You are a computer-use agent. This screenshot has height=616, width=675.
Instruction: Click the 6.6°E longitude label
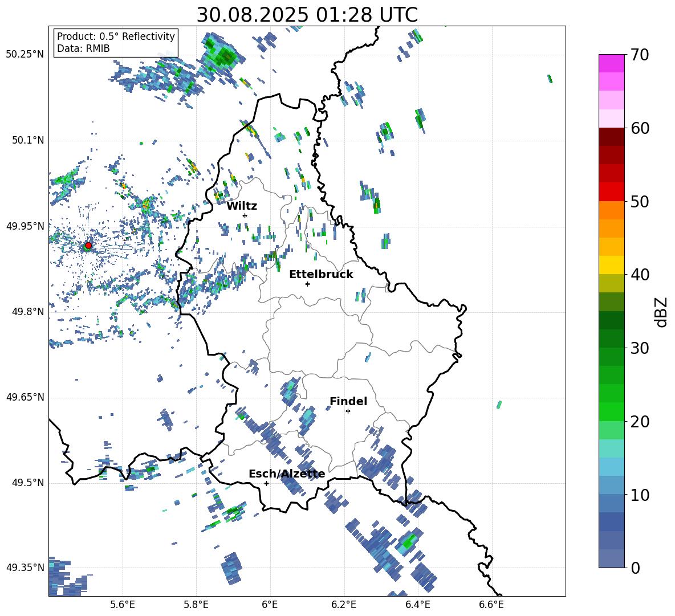point(491,605)
